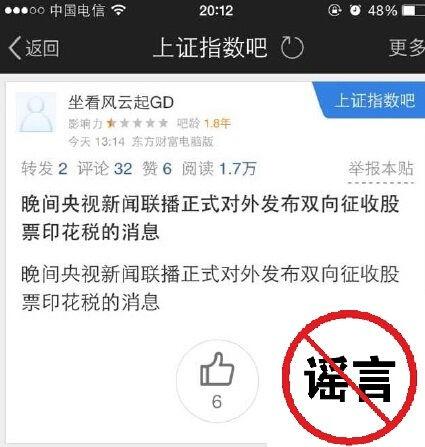The image size is (425, 447).
Task: Tap the 上证指数吧 header title
Action: pos(210,48)
